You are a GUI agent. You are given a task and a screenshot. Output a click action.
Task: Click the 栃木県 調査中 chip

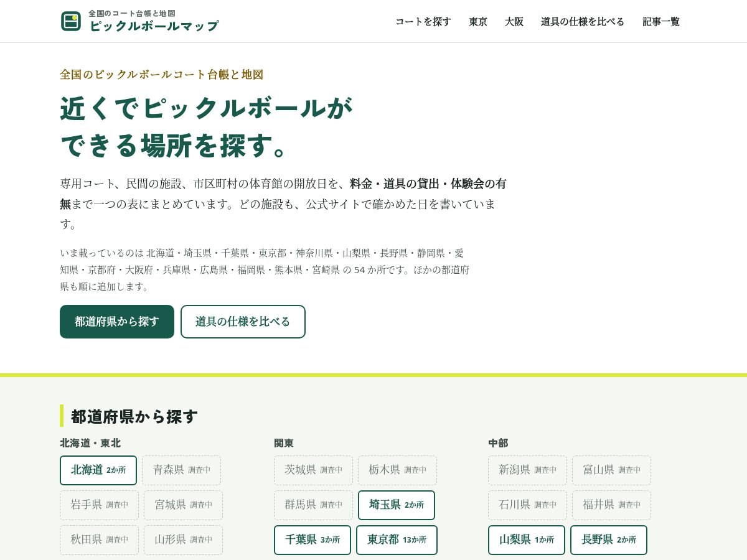(397, 470)
